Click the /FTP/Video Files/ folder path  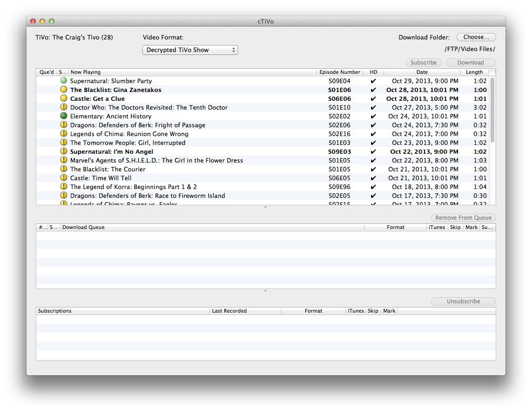[x=470, y=49]
